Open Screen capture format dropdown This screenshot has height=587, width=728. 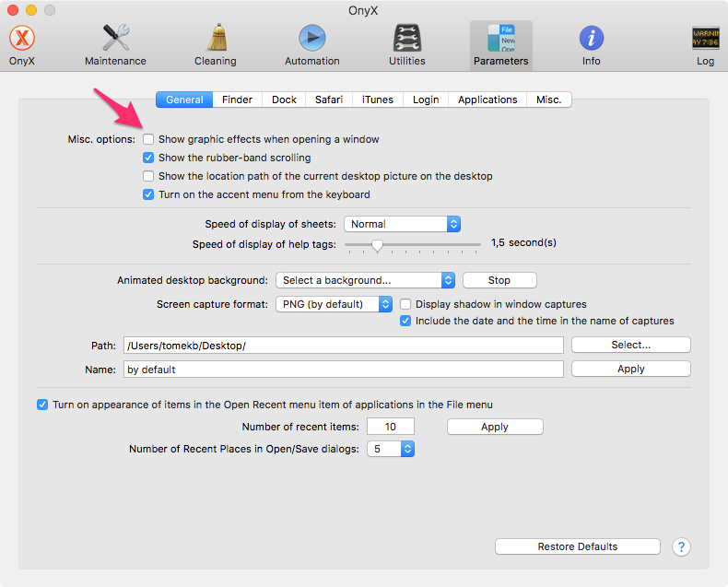click(334, 304)
